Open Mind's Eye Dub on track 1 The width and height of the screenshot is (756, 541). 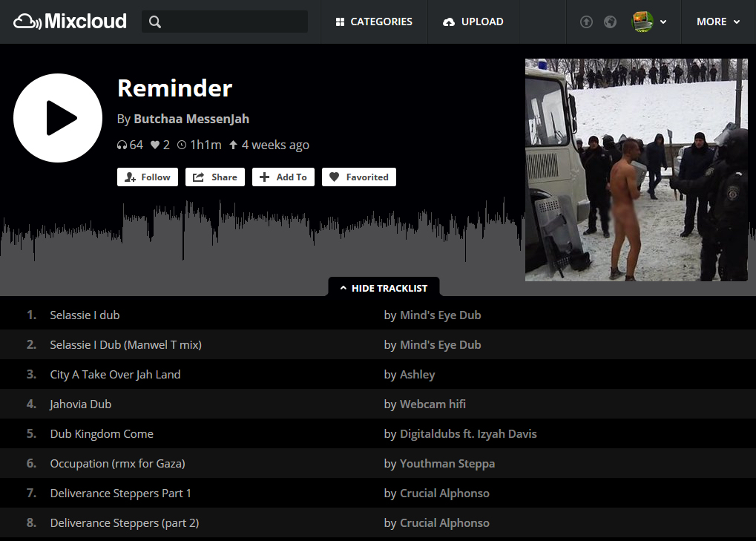click(x=441, y=315)
